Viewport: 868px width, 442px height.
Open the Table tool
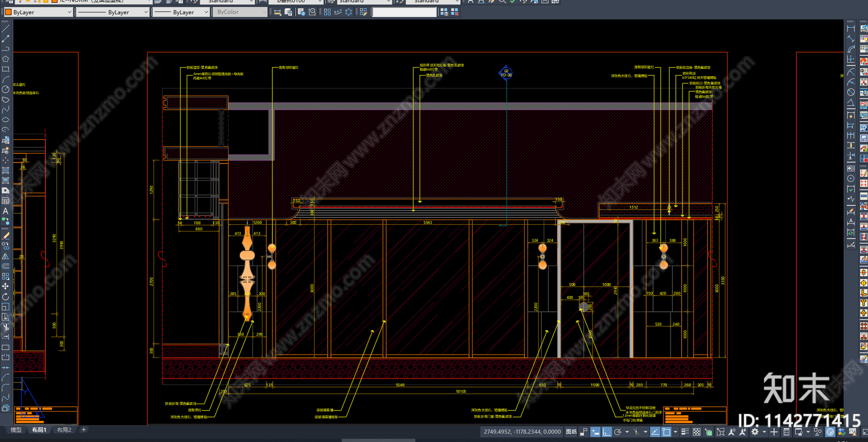[x=5, y=201]
